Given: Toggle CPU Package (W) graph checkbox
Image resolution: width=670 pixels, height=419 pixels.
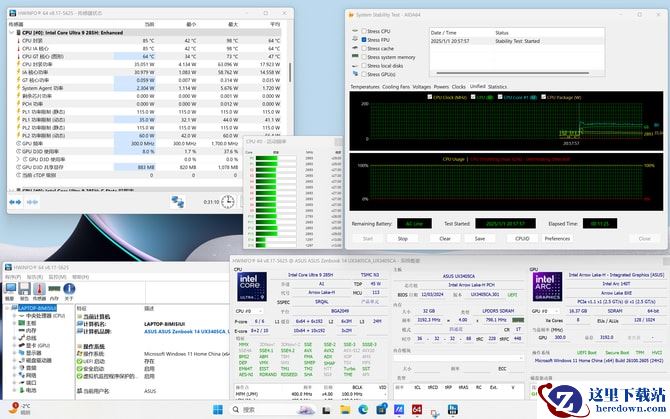Looking at the screenshot, I should [x=544, y=97].
